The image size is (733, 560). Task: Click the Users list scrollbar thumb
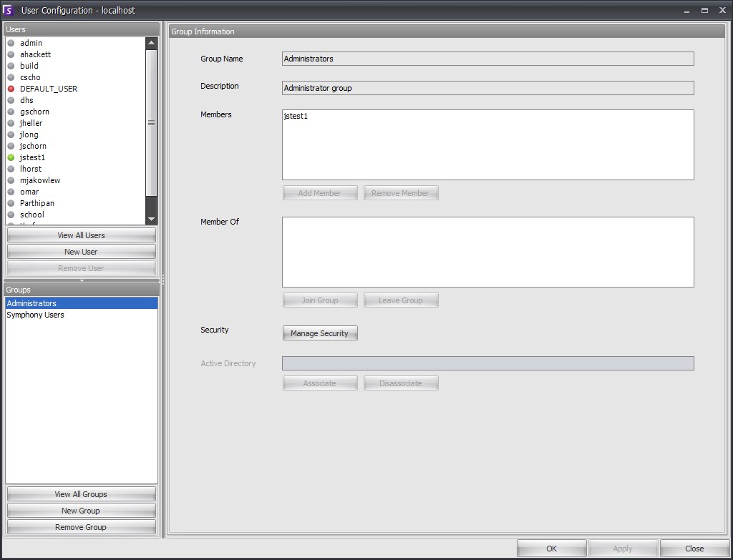tap(151, 122)
